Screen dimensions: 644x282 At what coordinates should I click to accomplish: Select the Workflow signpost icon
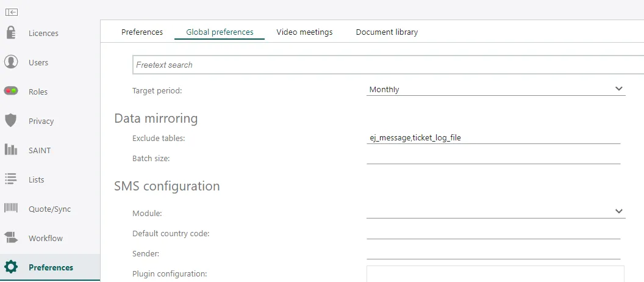tap(11, 238)
